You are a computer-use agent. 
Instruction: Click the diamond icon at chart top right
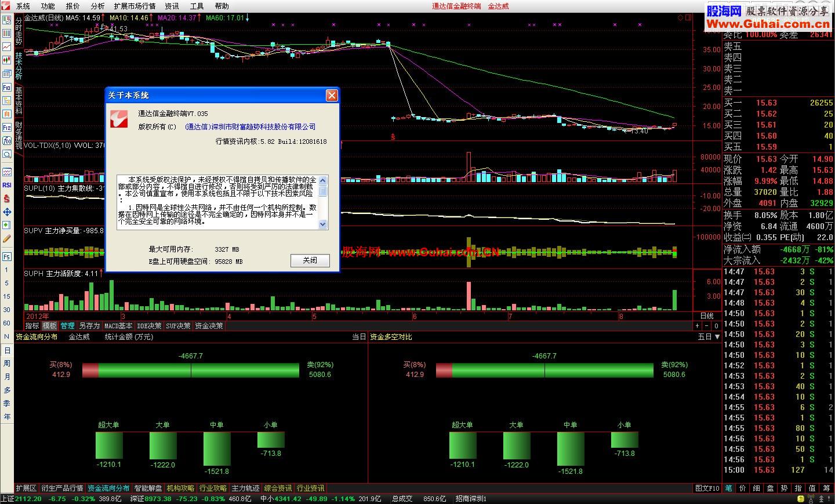tap(680, 18)
